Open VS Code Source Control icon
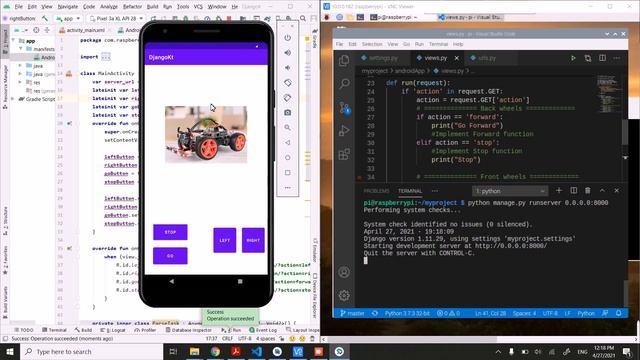Image resolution: width=640 pixels, height=360 pixels. [344, 108]
